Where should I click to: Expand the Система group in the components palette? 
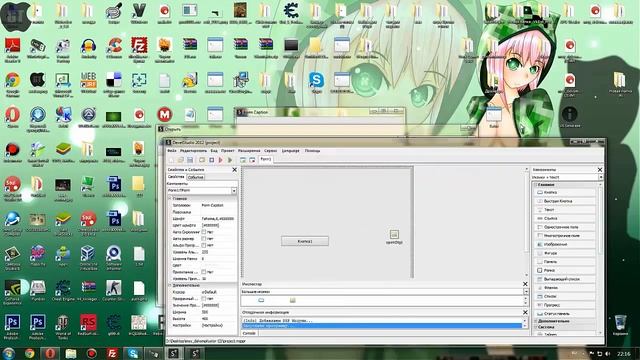pyautogui.click(x=536, y=327)
